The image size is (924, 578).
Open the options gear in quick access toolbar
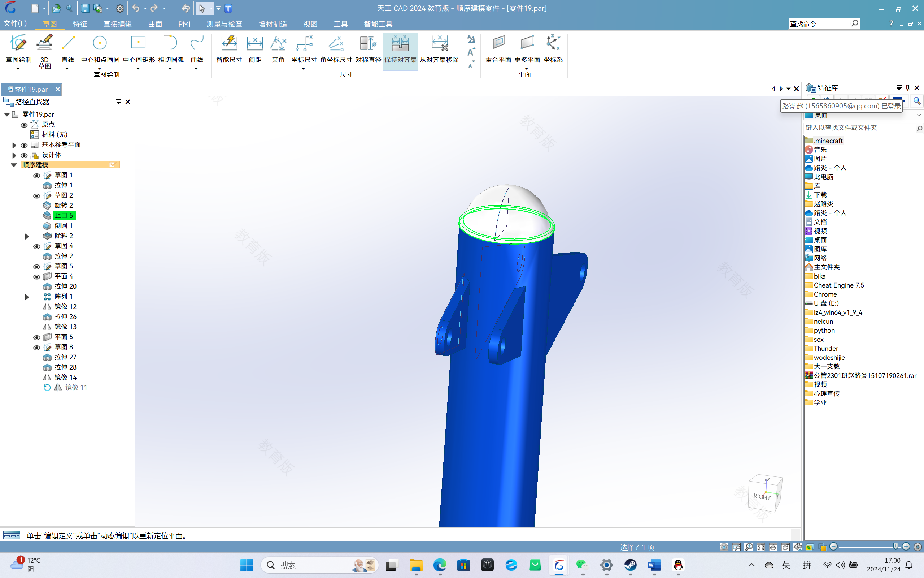coord(120,8)
